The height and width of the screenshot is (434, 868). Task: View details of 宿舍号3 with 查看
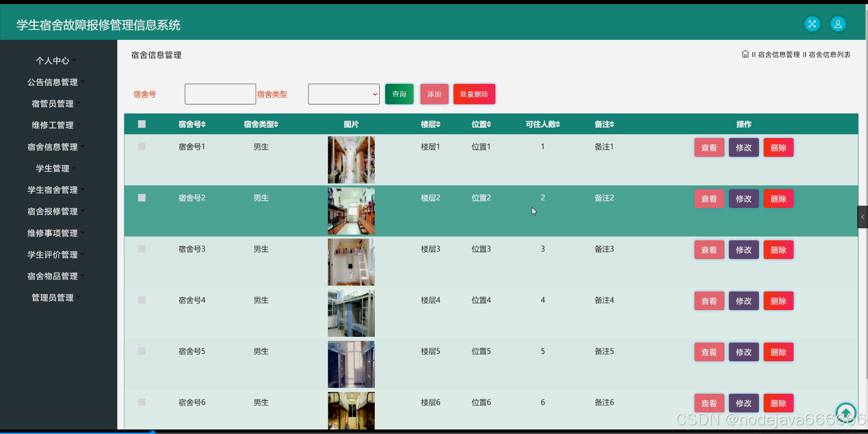click(709, 250)
